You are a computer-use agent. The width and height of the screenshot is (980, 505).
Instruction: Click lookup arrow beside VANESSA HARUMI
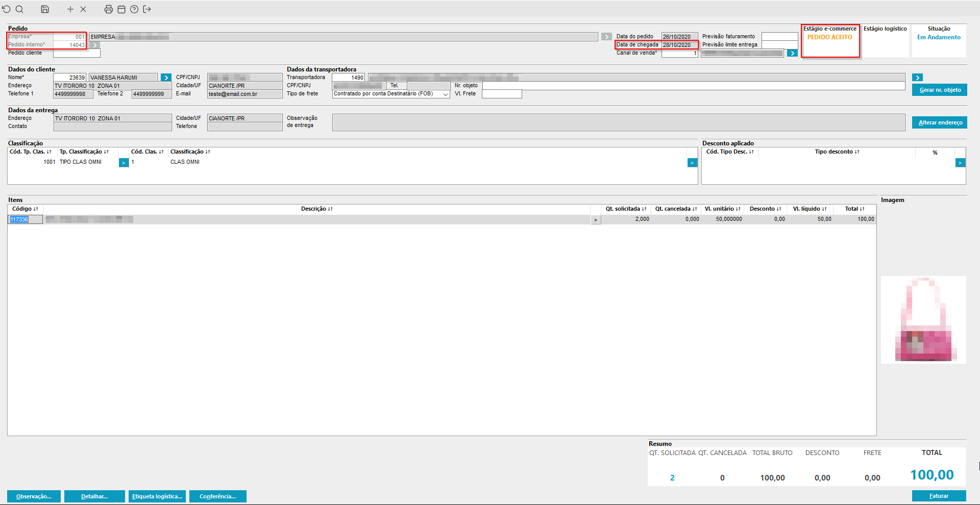coord(166,78)
